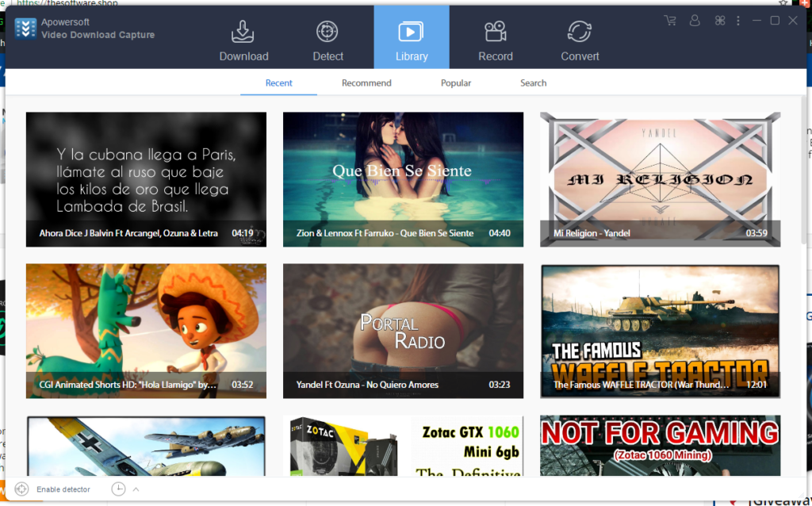This screenshot has height=506, width=812.
Task: Minimize the Apowersoft window
Action: pyautogui.click(x=756, y=20)
